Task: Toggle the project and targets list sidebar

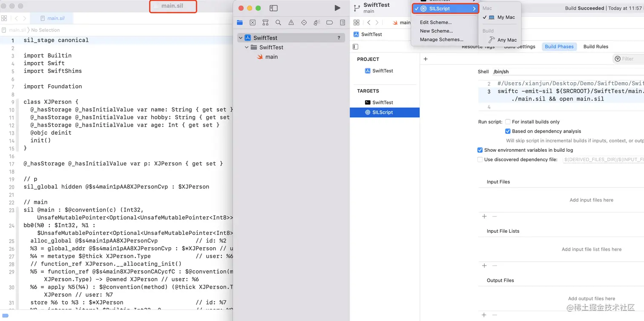Action: point(356,47)
